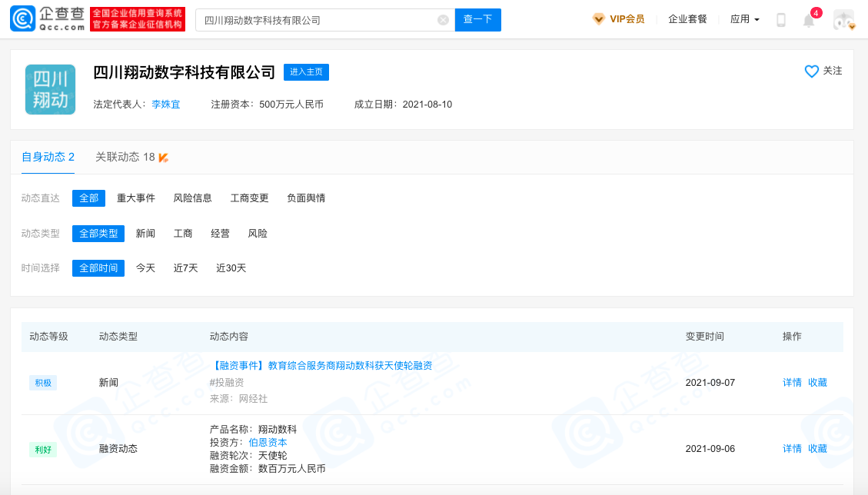Open the 四川翔动 company logo thumbnail
The image size is (868, 495).
coord(51,90)
